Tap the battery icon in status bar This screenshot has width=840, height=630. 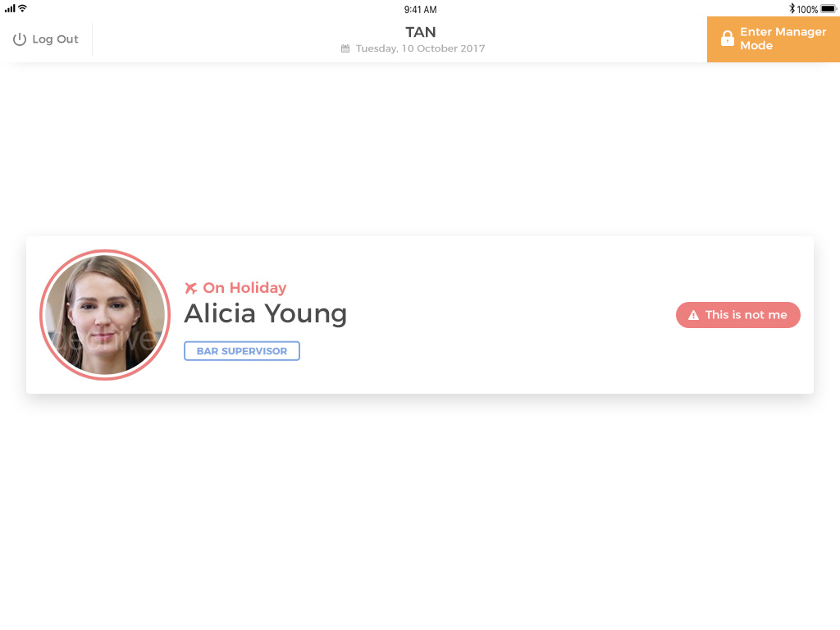coord(828,9)
